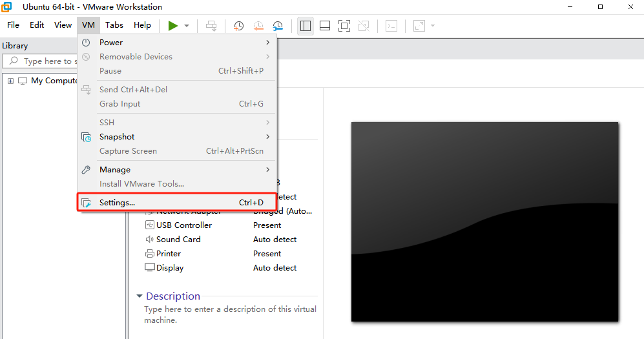Toggle the library sidebar view icon
Screen dimensions: 644x339
click(306, 26)
